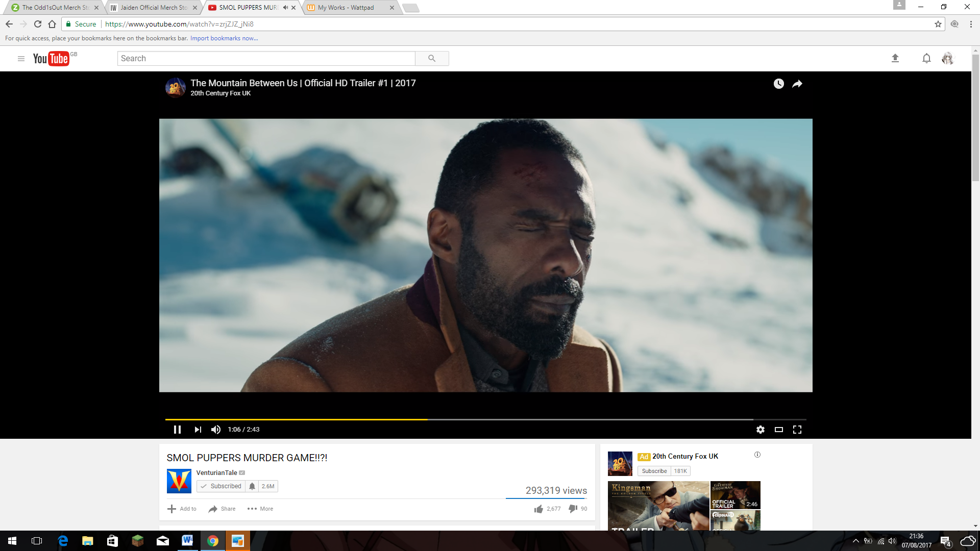Launch Microsoft Edge from taskbar
This screenshot has height=551, width=980.
click(x=63, y=541)
